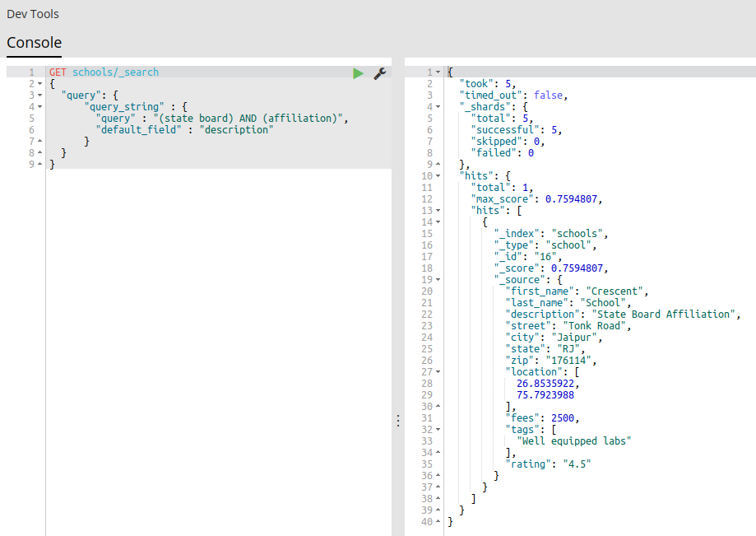Collapse the inner "hits" array on line 13
This screenshot has width=756, height=536.
(438, 211)
